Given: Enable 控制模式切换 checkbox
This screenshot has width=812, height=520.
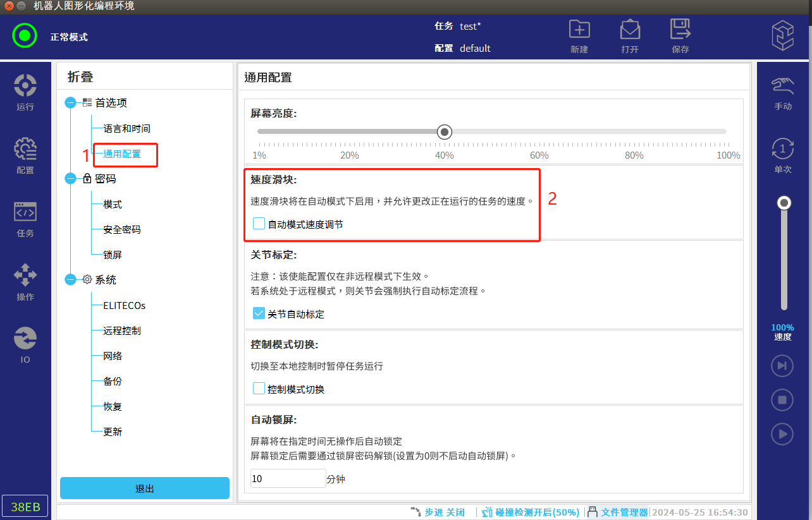Looking at the screenshot, I should click(x=259, y=389).
